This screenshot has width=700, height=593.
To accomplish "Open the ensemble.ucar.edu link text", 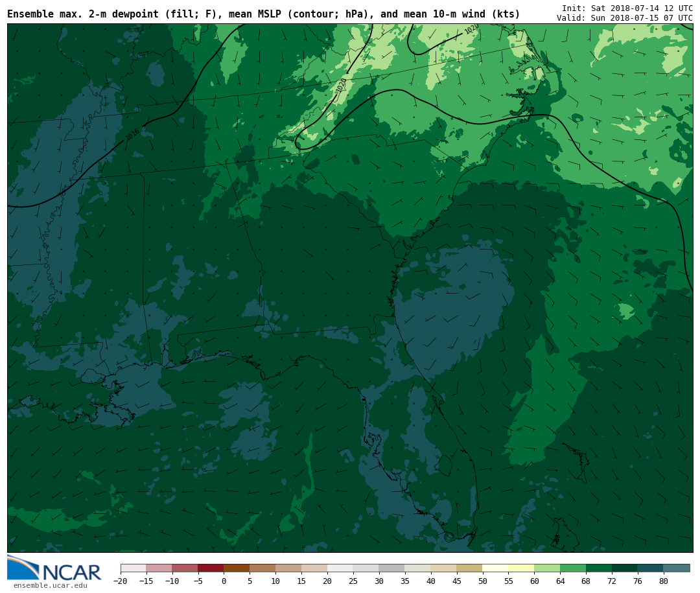I will pos(50,586).
